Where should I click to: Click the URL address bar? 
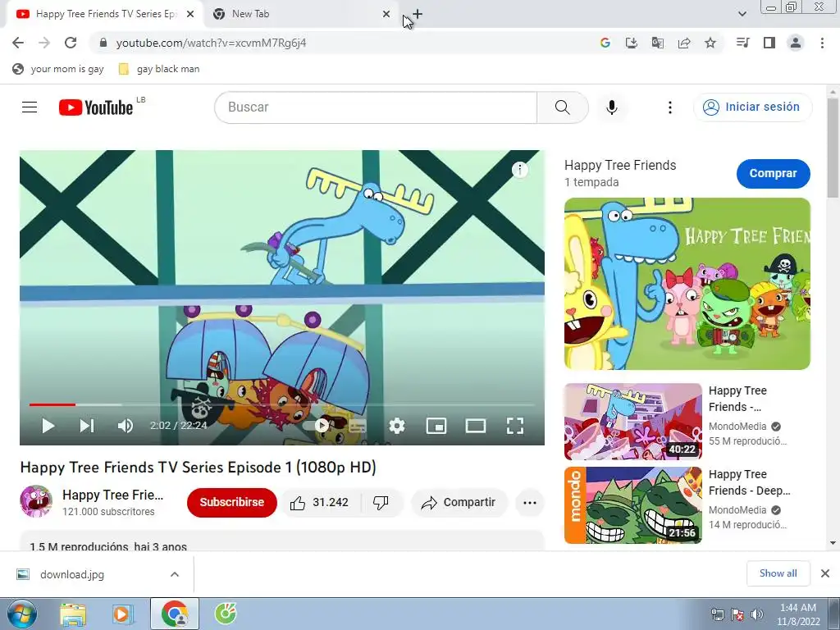point(343,43)
